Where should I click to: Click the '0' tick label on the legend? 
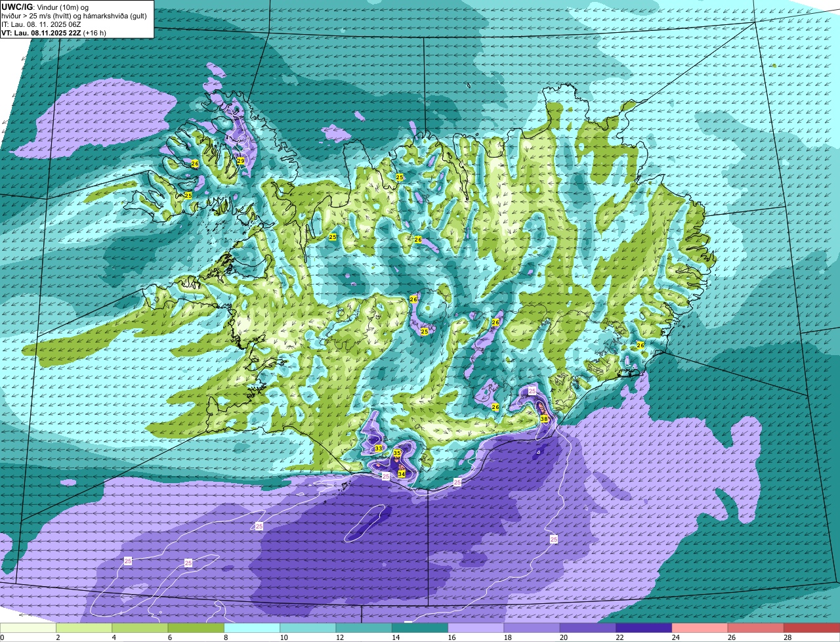pos(2,637)
